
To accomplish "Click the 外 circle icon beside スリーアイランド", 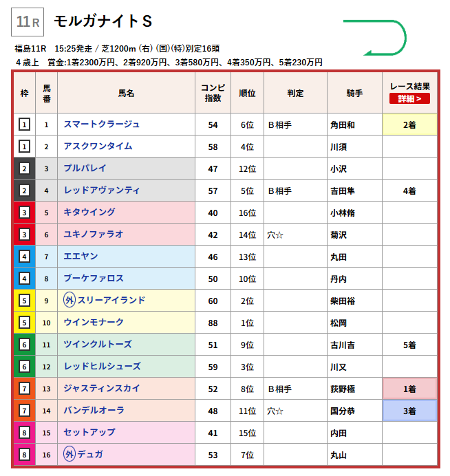I will coord(69,300).
